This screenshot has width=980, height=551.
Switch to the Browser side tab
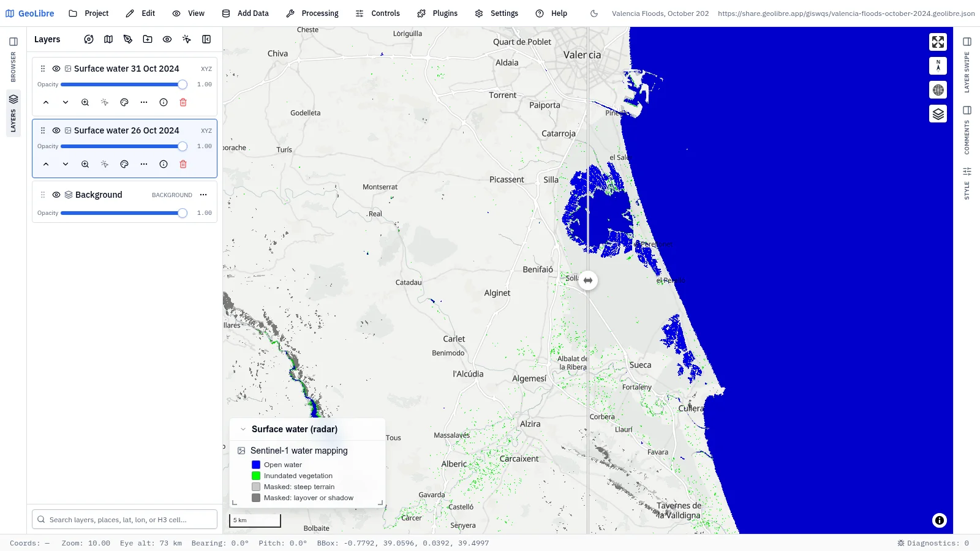[13, 59]
